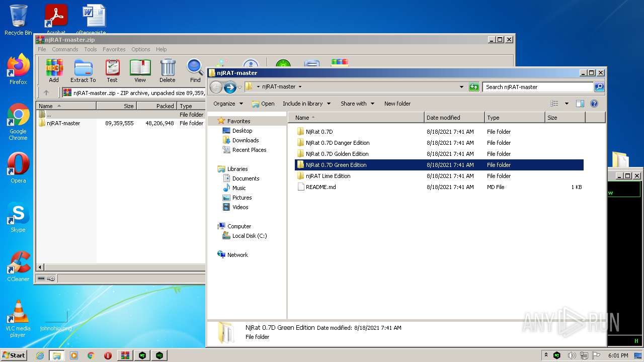Screen dimensions: 644x362
Task: Open WinRAR Tools menu
Action: (x=91, y=49)
